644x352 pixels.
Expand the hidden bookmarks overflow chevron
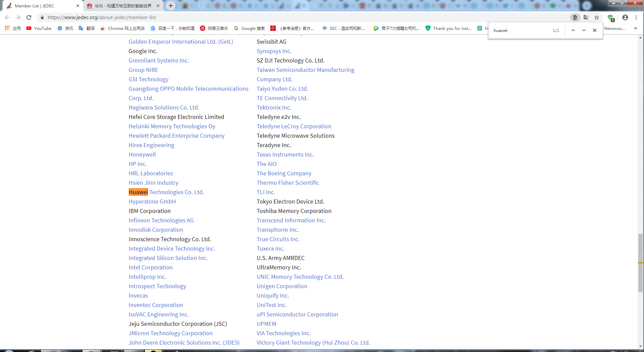pos(635,29)
